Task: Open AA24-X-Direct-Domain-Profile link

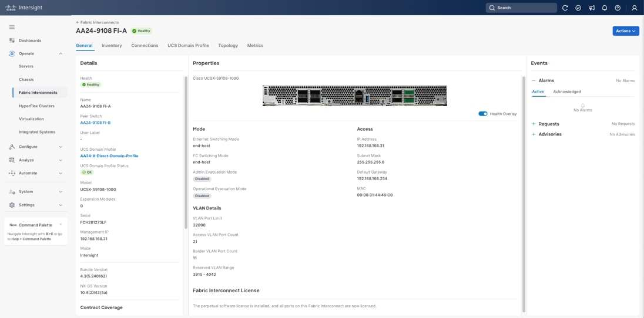Action: [x=109, y=156]
